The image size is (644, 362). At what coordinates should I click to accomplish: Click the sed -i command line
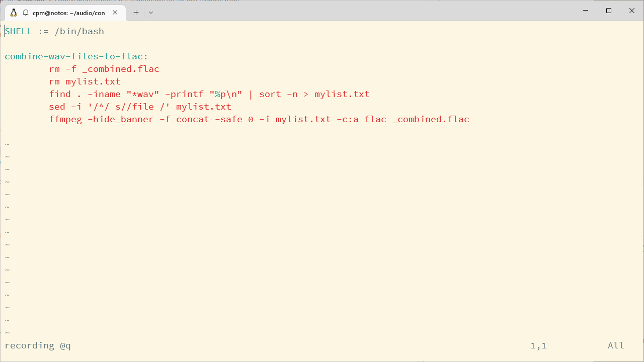pos(140,107)
